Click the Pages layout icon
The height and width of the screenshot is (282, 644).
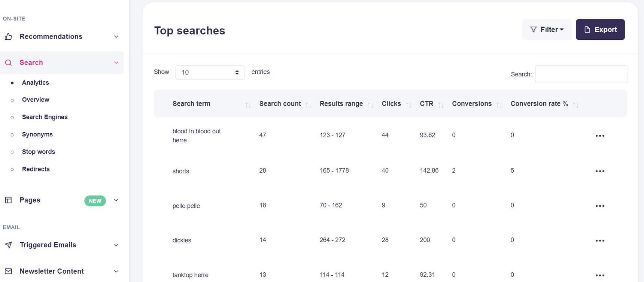coord(8,200)
